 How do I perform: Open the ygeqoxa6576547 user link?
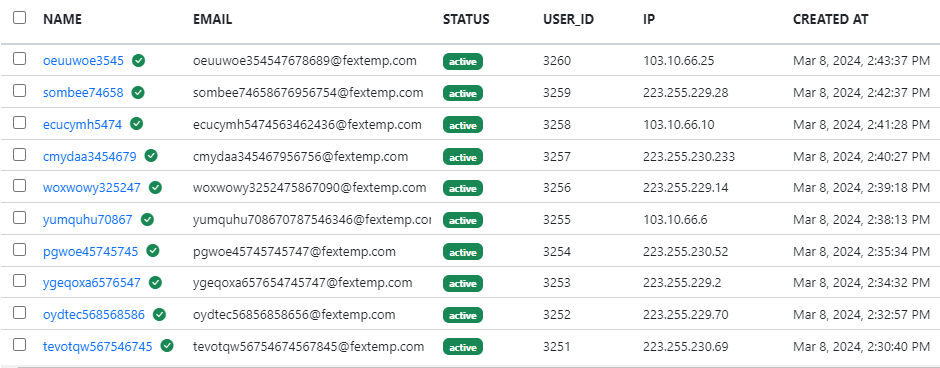tap(92, 282)
